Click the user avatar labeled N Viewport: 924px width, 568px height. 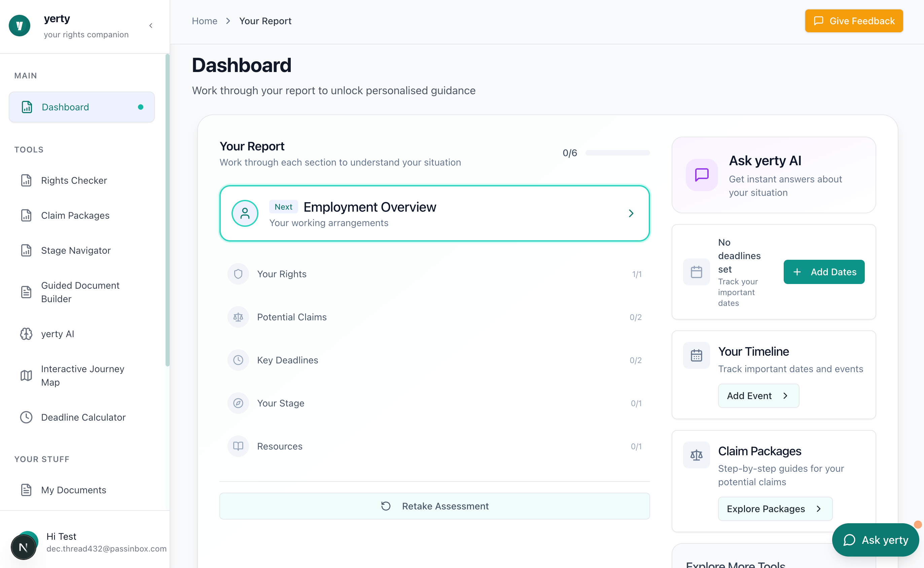[23, 547]
